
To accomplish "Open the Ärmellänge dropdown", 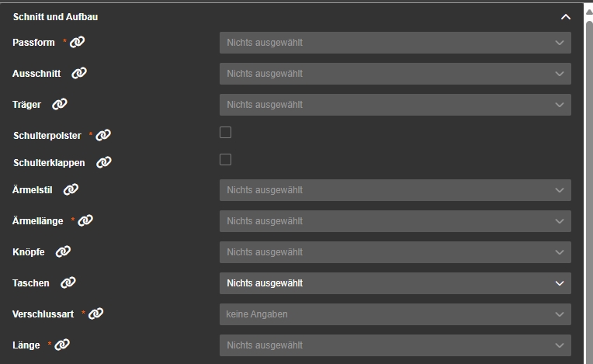I will click(395, 221).
